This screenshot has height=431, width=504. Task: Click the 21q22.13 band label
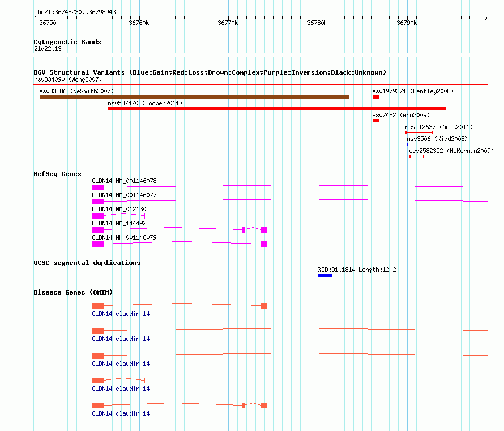[48, 49]
